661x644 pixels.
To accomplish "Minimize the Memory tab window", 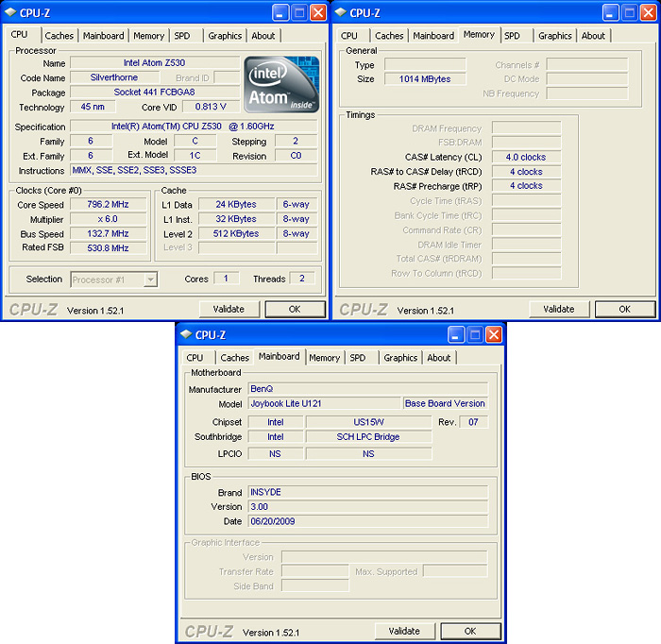I will (610, 13).
